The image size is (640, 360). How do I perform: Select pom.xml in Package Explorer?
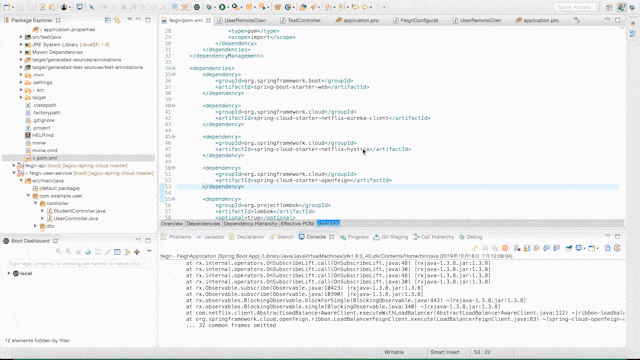coord(47,158)
